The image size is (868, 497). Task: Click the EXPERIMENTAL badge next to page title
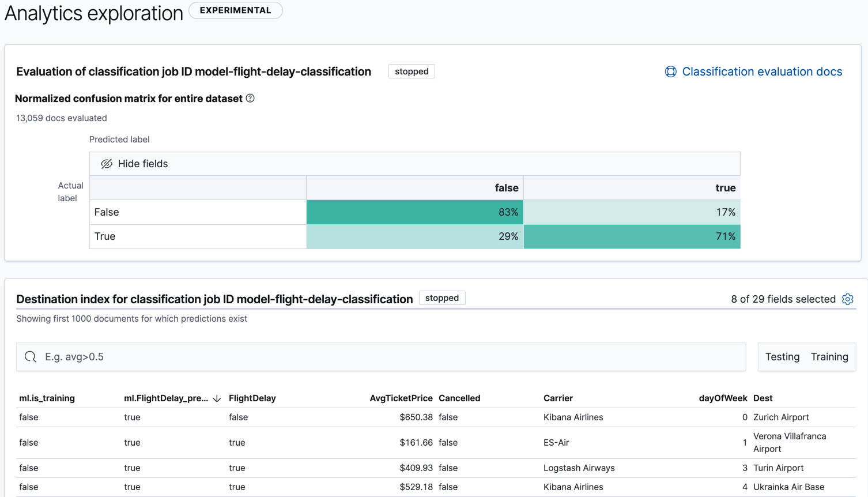pyautogui.click(x=235, y=10)
